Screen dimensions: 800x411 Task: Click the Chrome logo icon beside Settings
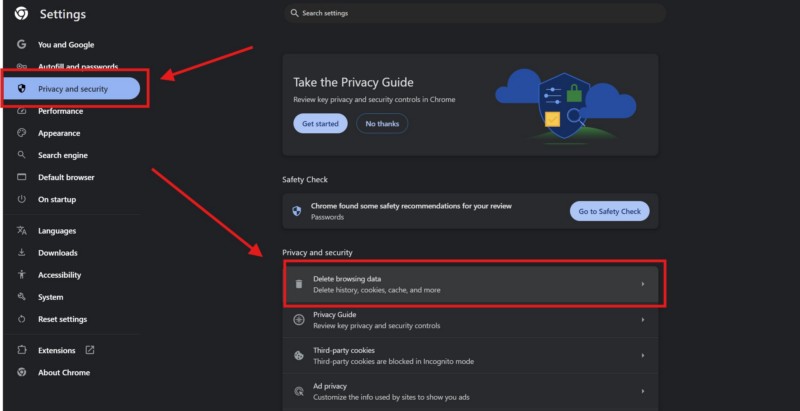[x=21, y=14]
